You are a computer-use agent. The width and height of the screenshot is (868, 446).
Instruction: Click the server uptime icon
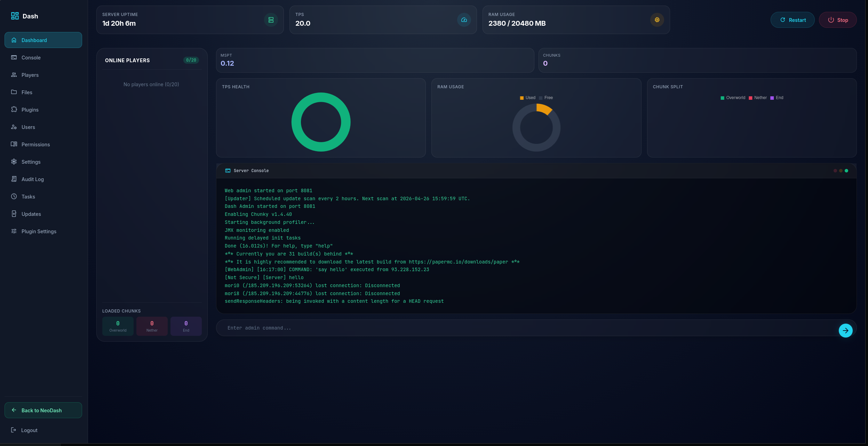click(271, 20)
